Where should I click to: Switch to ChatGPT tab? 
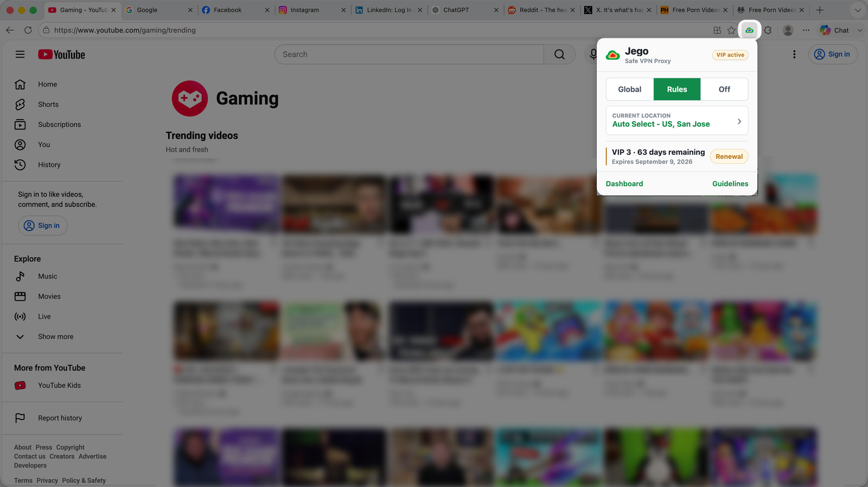point(464,10)
